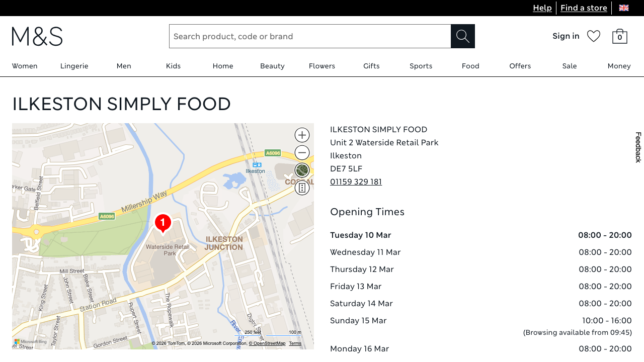Open the Women category menu

25,66
